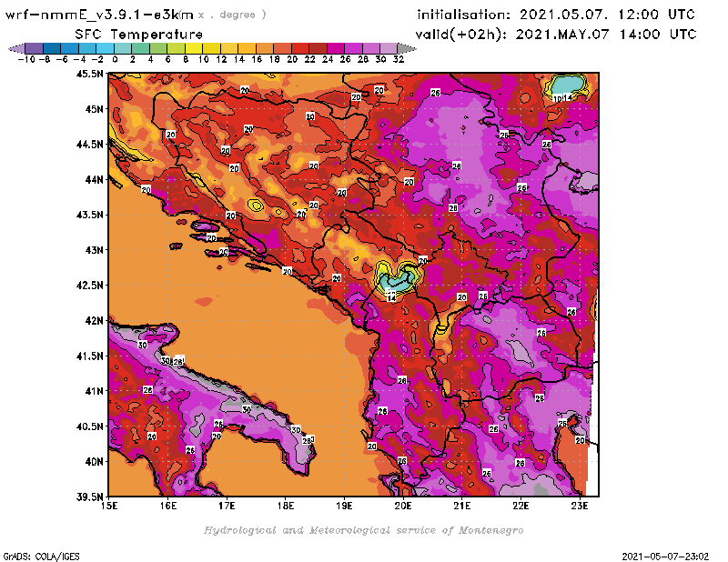
Task: Click the 44N latitude axis label
Action: pos(94,179)
